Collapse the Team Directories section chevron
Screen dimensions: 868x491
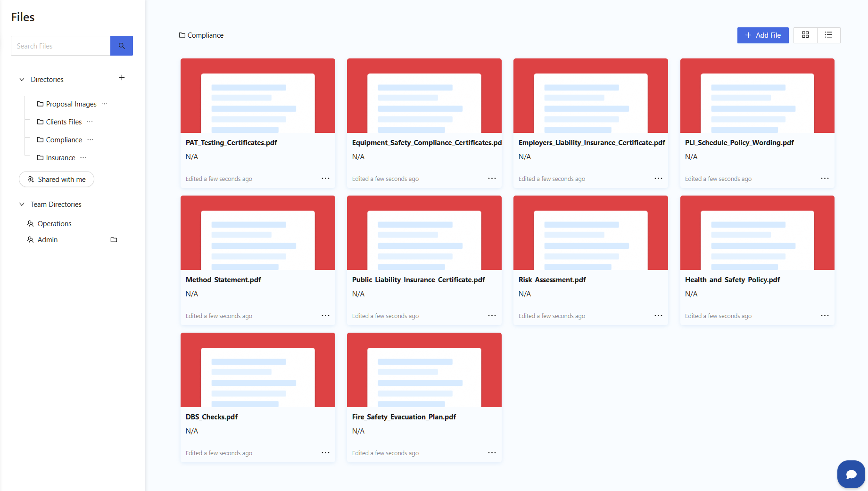tap(22, 204)
